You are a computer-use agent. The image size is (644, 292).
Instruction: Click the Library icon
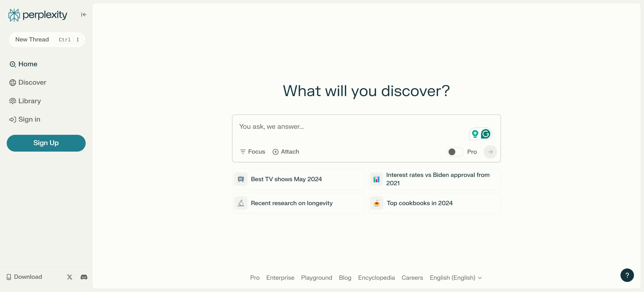coord(13,101)
